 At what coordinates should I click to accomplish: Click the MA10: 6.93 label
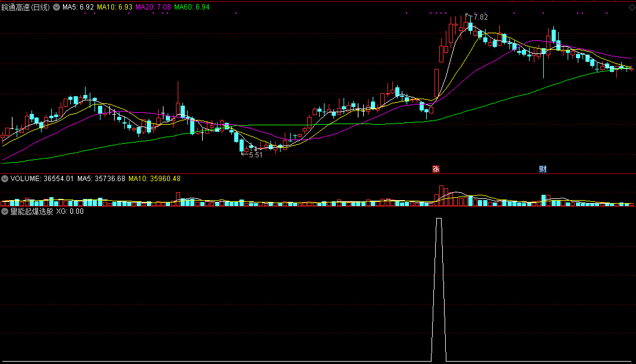[114, 7]
